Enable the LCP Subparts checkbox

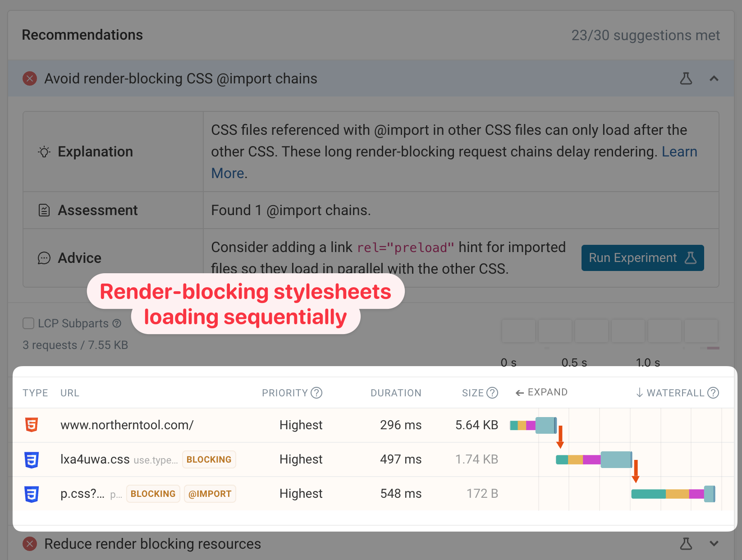(28, 323)
